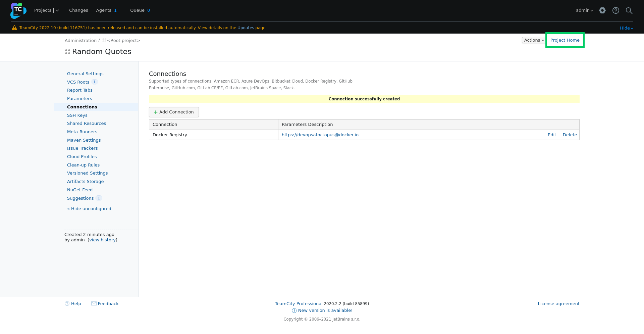Click the TeamCity logo icon
Viewport: 644px width, 334px height.
tap(18, 10)
